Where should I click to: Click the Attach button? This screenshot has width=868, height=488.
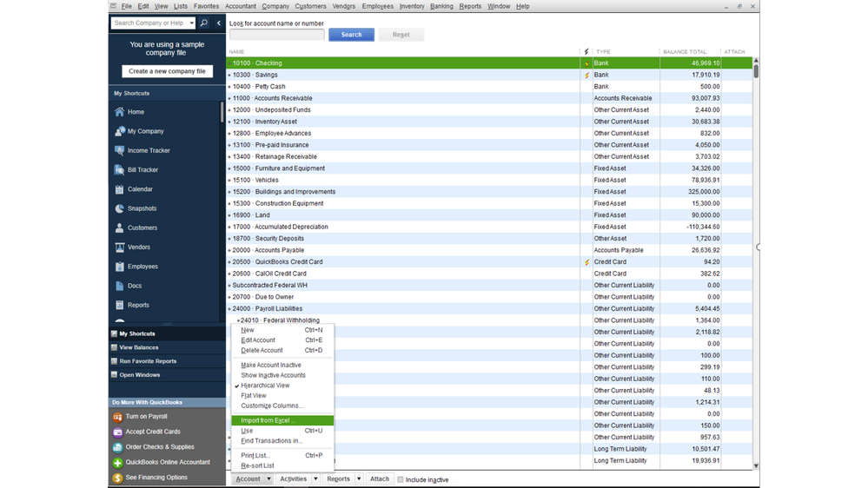379,479
